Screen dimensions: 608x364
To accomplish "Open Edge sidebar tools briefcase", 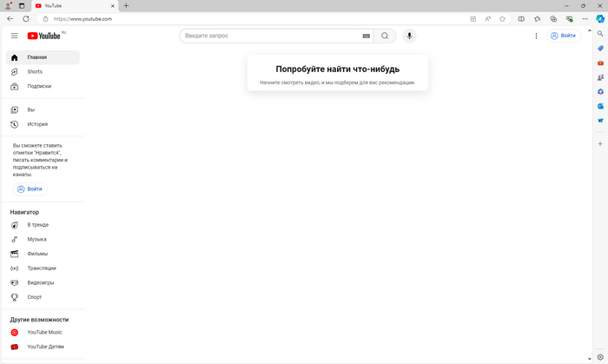I will click(600, 63).
